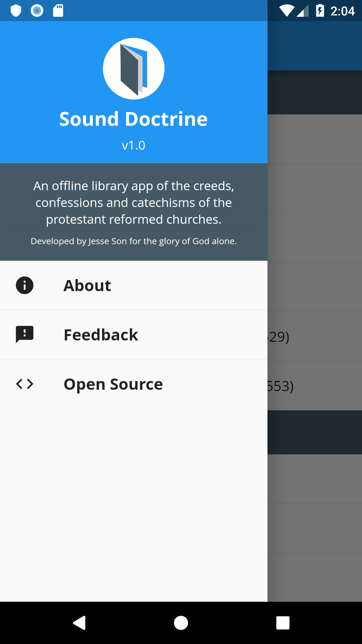The image size is (362, 644).
Task: Select the Open Source menu entry
Action: coord(134,384)
